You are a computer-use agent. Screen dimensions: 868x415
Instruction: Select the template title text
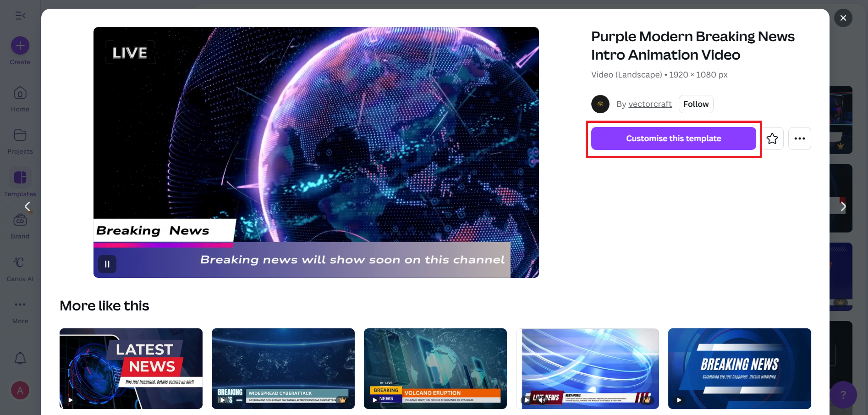click(x=693, y=45)
